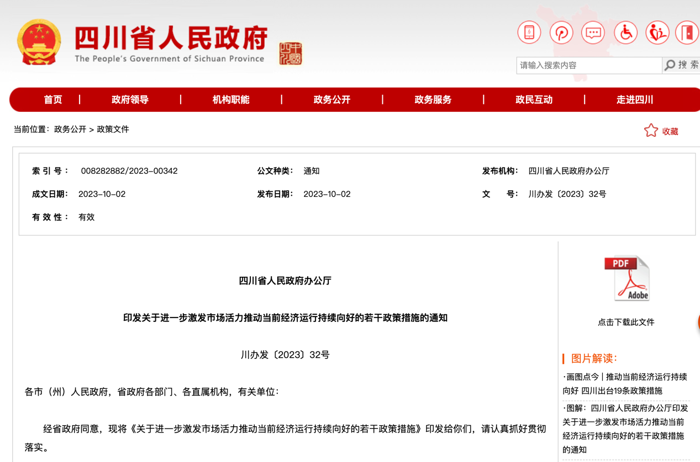
Task: Click the search input field
Action: (588, 65)
